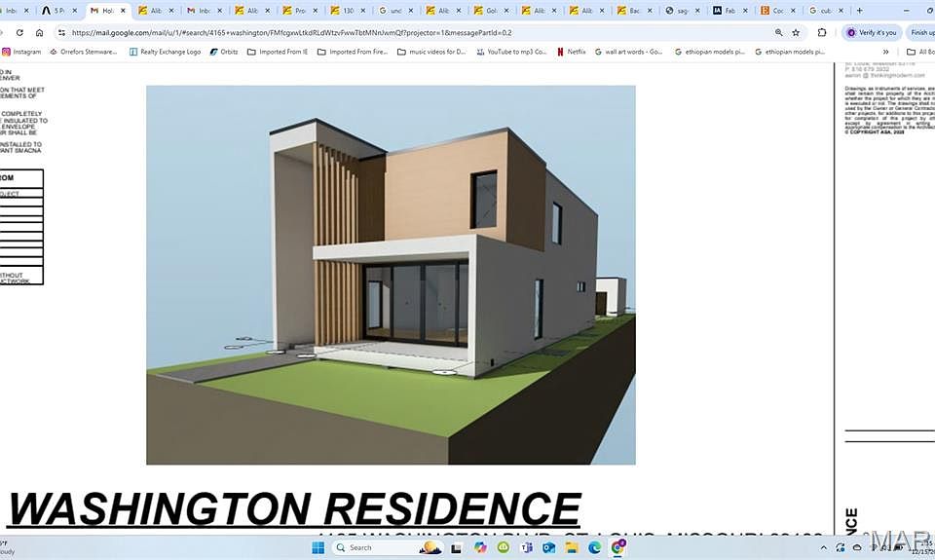Open the Imported From Fire... bookmark folder
The image size is (935, 560).
click(353, 52)
